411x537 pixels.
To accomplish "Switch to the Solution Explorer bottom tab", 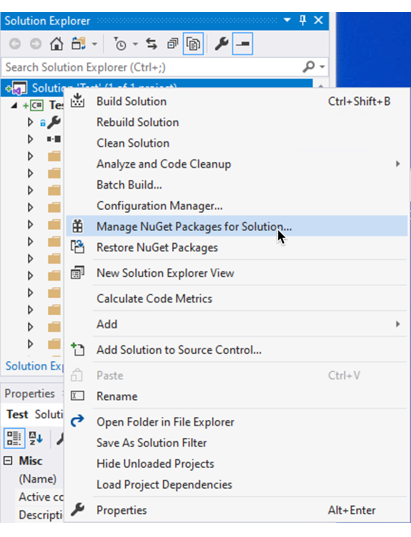I will click(34, 366).
